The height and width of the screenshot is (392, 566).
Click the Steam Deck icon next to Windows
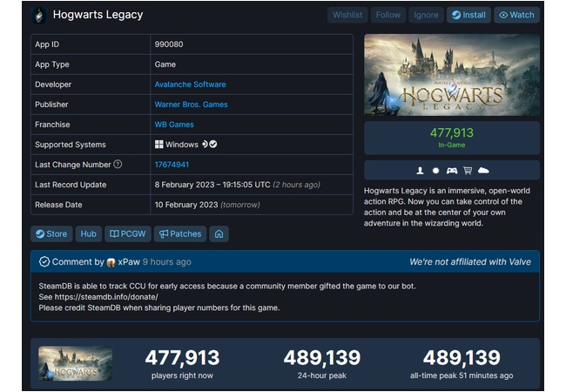point(205,144)
